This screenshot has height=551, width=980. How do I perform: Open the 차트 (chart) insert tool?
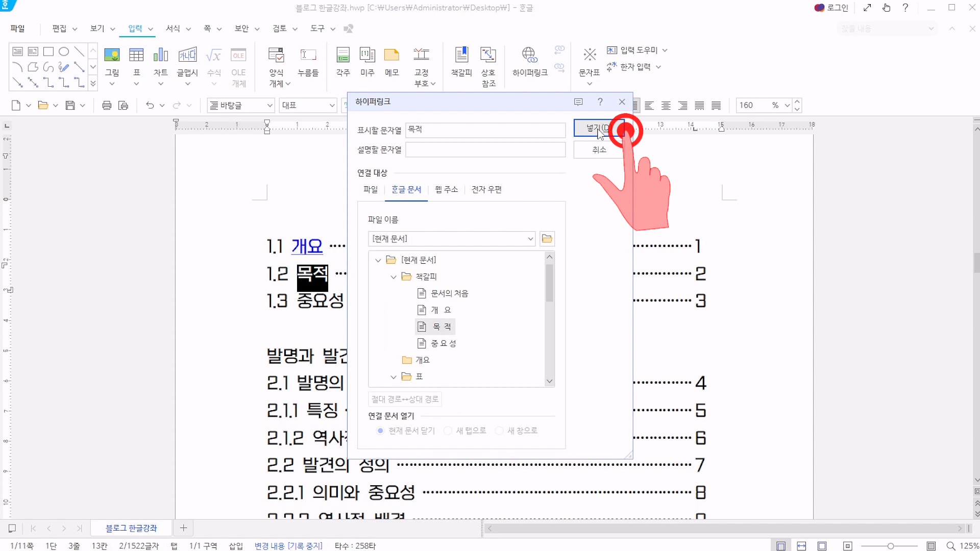[x=160, y=55]
